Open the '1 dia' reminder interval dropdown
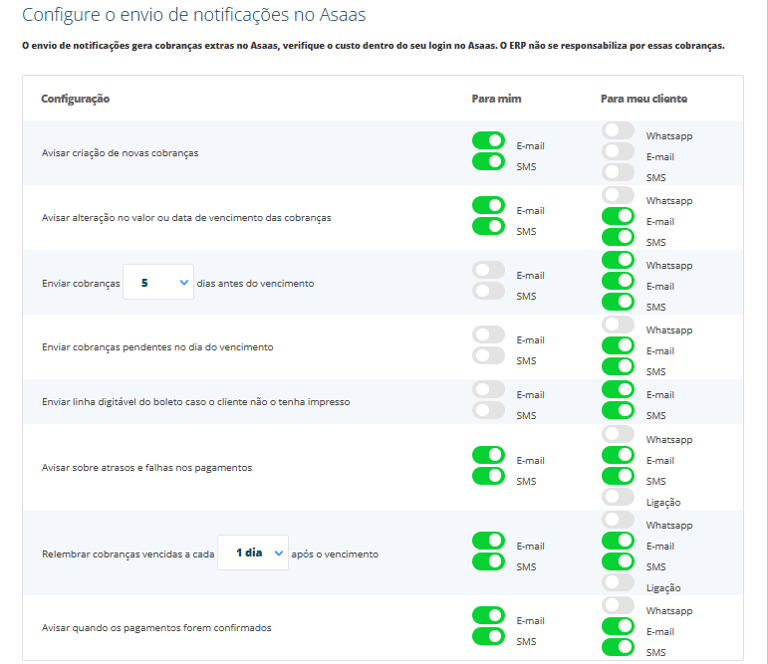Viewport: 768px width, 664px height. pyautogui.click(x=253, y=552)
